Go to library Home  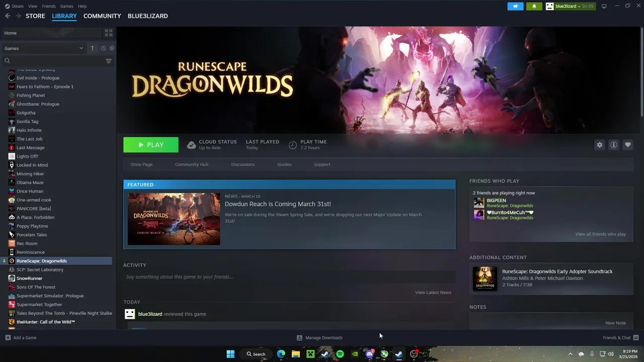click(10, 33)
